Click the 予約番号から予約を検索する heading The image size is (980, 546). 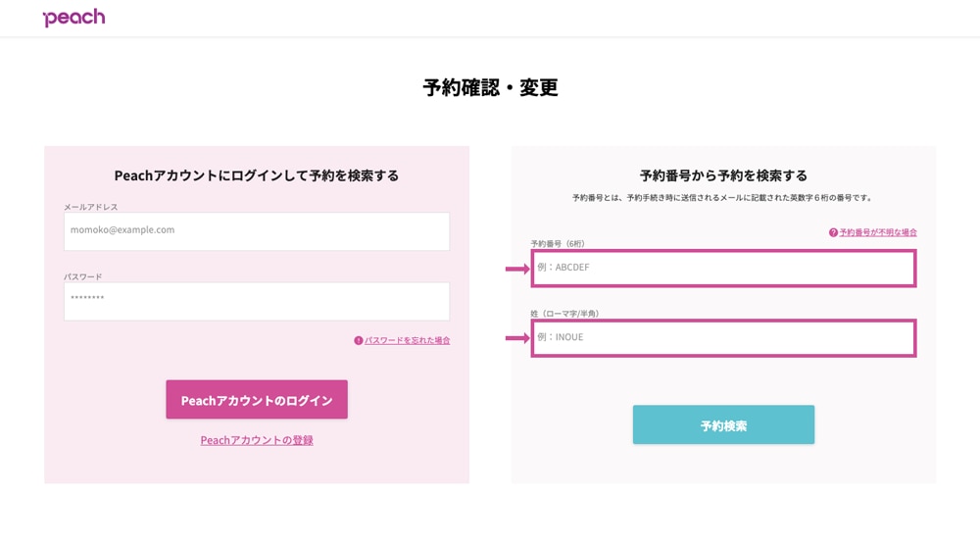click(x=724, y=175)
